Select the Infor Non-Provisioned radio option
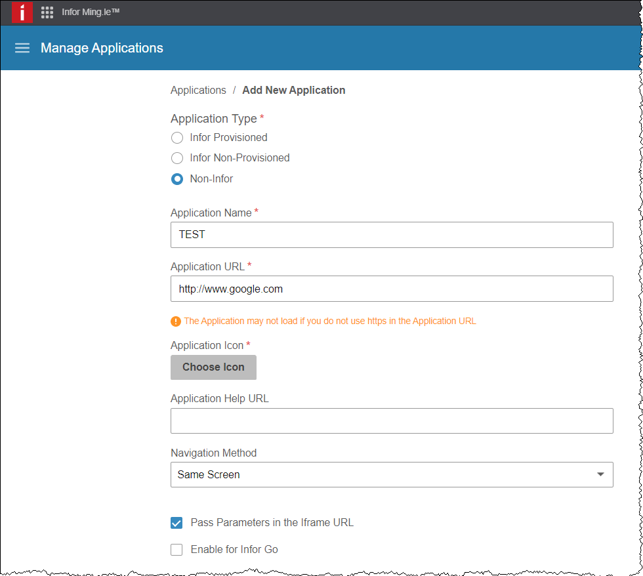 (177, 158)
